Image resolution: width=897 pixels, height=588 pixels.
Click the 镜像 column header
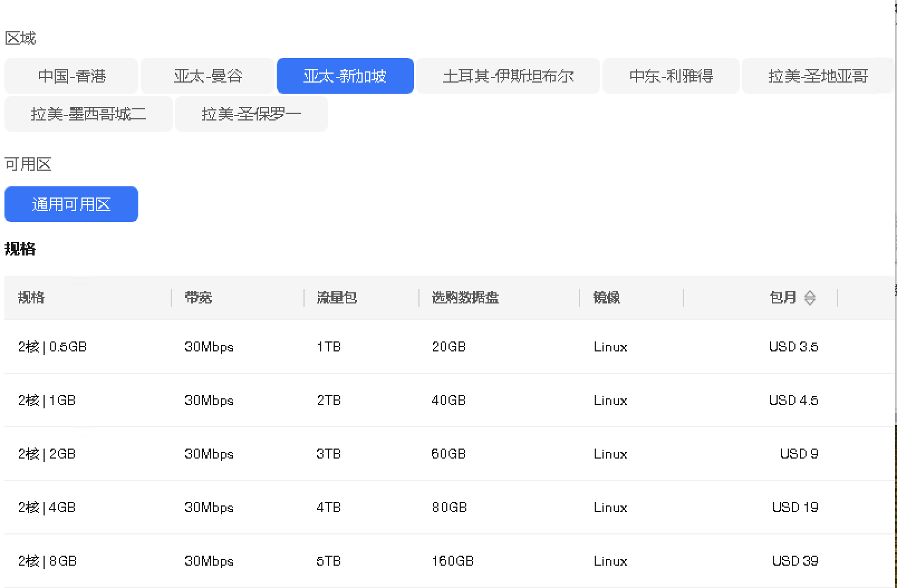pos(606,298)
